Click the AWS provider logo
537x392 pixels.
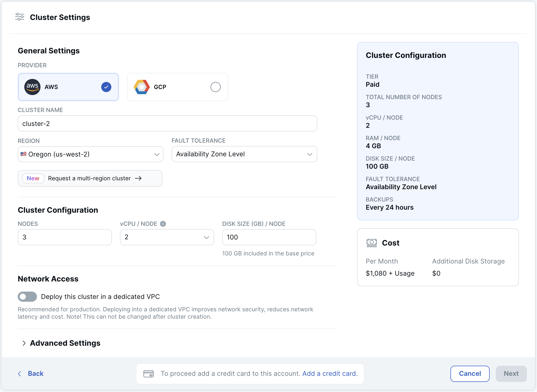32,87
